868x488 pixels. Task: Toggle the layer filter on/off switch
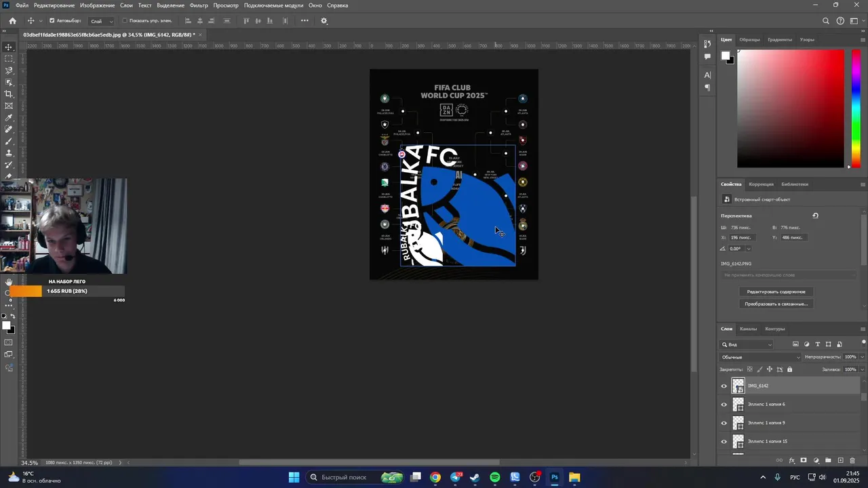coord(863,343)
